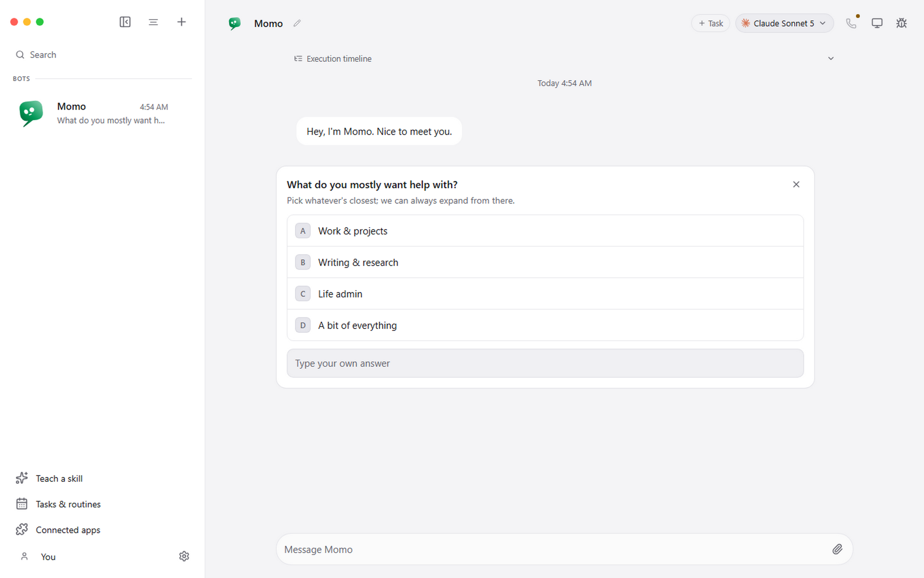Image resolution: width=924 pixels, height=578 pixels.
Task: Focus the Type your own answer field
Action: pyautogui.click(x=545, y=363)
